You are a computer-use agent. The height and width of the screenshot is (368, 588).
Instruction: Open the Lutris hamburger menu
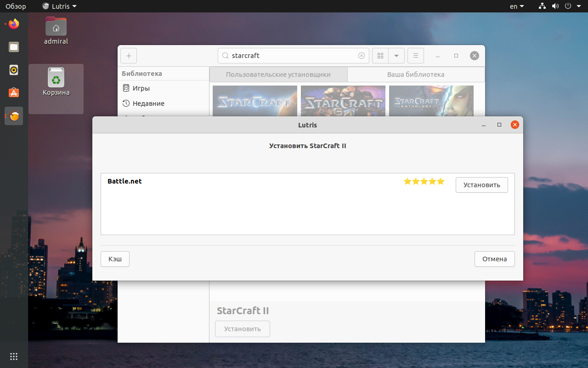coord(416,56)
